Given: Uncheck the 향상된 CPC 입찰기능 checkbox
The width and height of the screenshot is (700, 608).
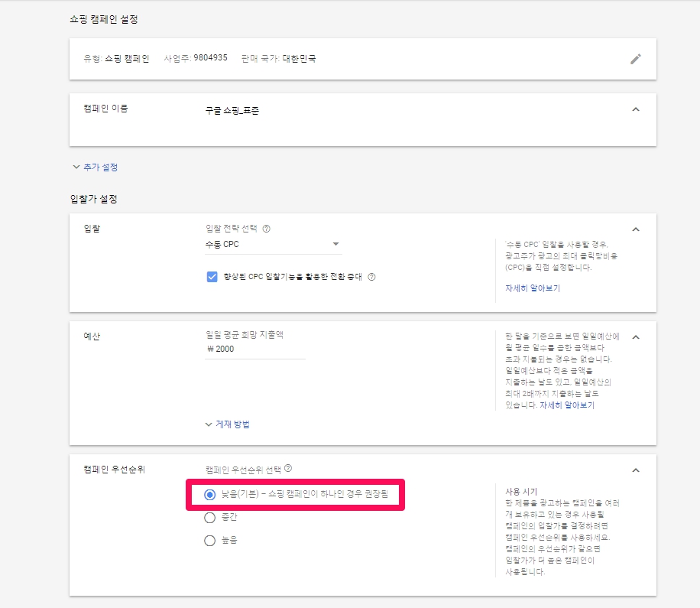Looking at the screenshot, I should coord(212,277).
